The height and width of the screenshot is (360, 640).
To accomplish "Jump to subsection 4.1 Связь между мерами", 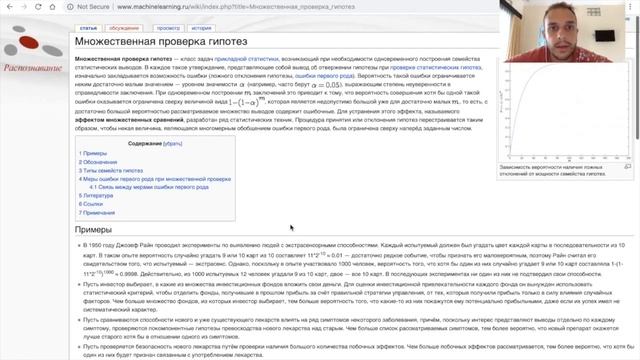I will coord(149,187).
